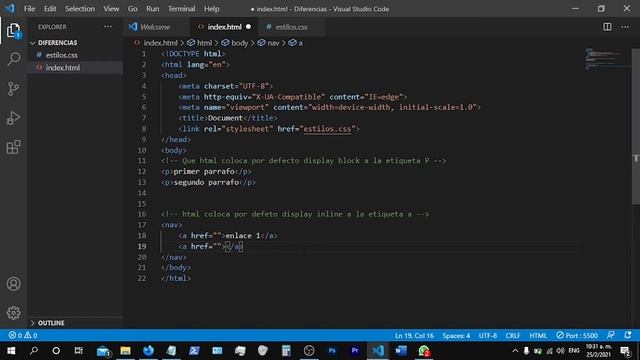The width and height of the screenshot is (640, 360).
Task: Click nav in the breadcrumb
Action: (x=269, y=43)
